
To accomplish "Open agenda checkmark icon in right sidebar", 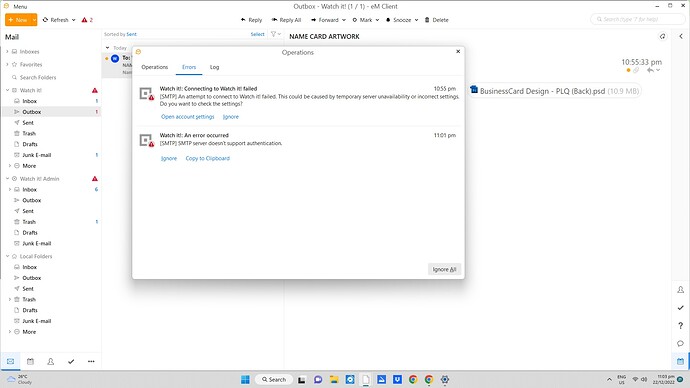I will click(680, 307).
